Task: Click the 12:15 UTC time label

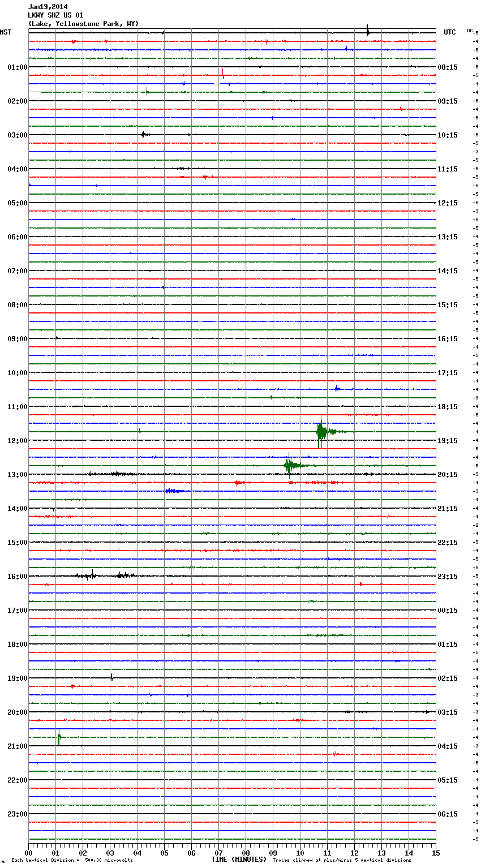Action: pyautogui.click(x=448, y=203)
